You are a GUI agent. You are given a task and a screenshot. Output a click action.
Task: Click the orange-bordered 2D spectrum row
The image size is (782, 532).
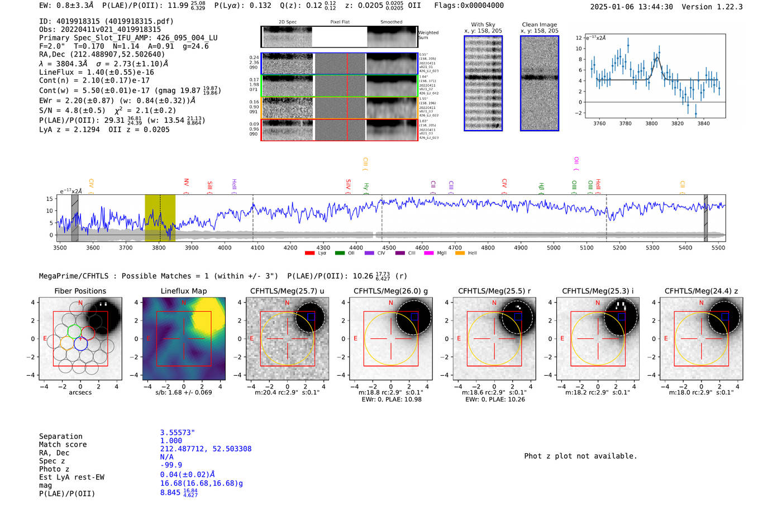[x=339, y=108]
